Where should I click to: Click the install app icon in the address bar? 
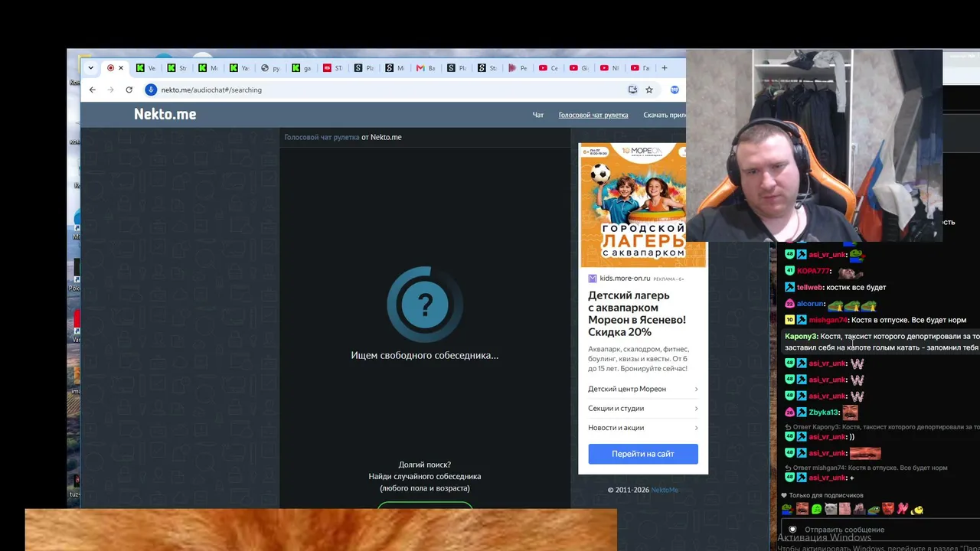coord(632,90)
